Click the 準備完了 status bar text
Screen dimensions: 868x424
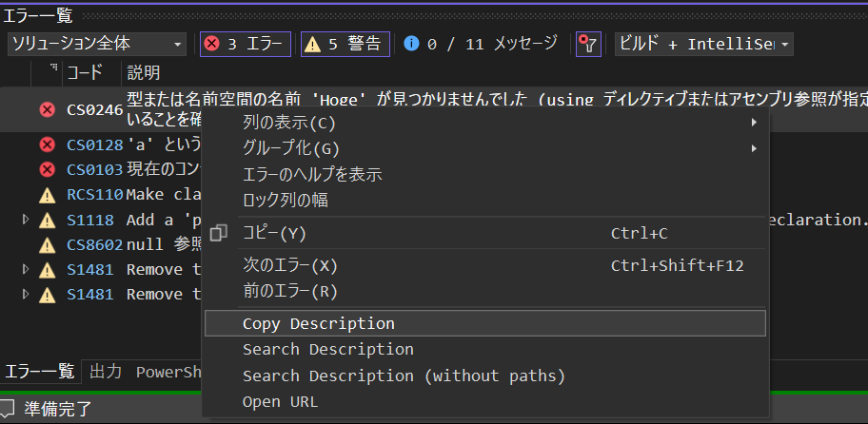[58, 409]
